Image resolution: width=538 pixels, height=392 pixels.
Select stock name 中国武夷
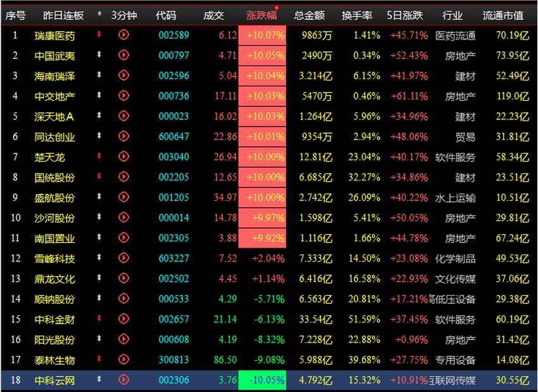tap(54, 56)
